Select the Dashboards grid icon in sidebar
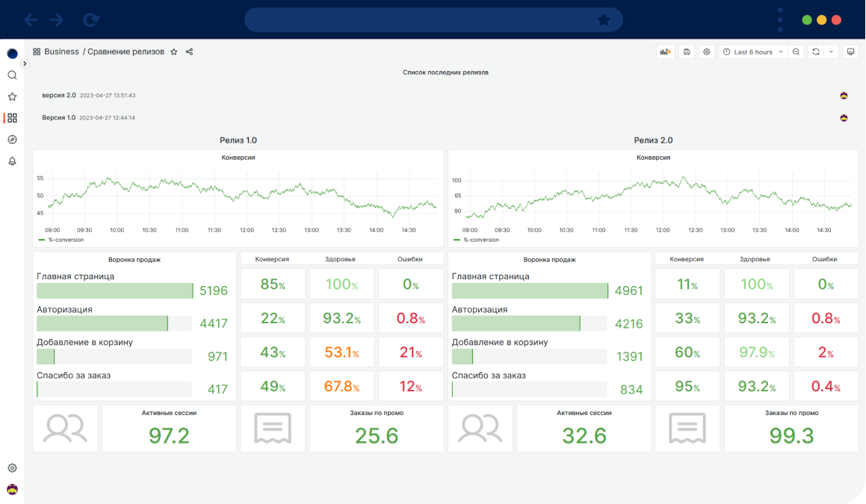 point(12,117)
